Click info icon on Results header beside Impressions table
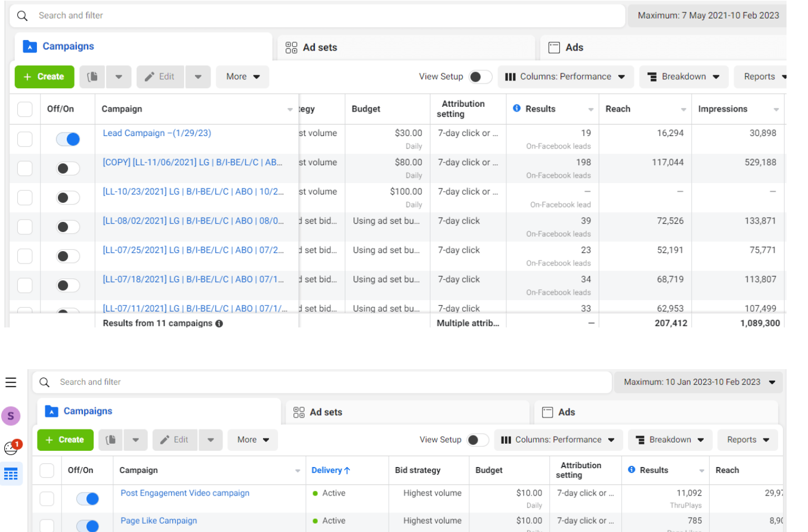808x532 pixels. click(x=516, y=109)
